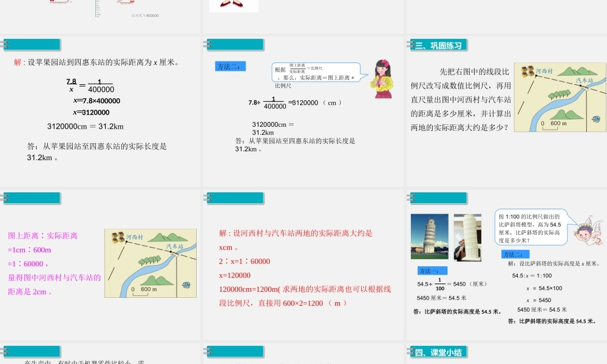Select the red shoes picture at top
This screenshot has width=607, height=364.
233,5
